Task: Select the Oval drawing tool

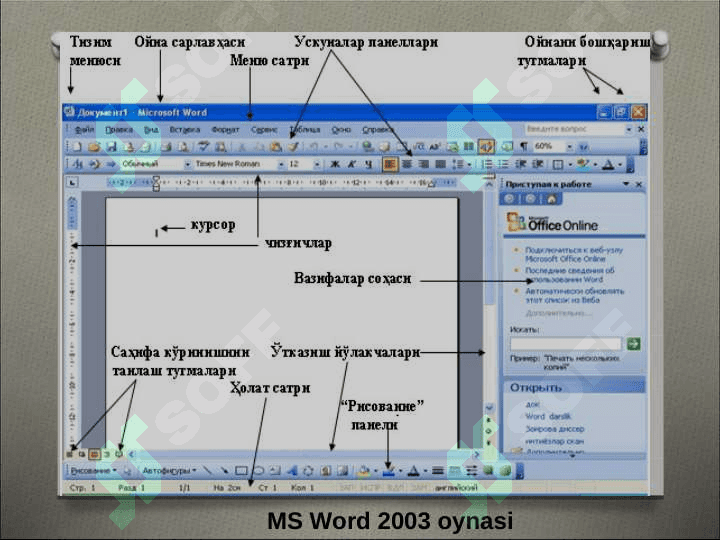Action: point(259,471)
